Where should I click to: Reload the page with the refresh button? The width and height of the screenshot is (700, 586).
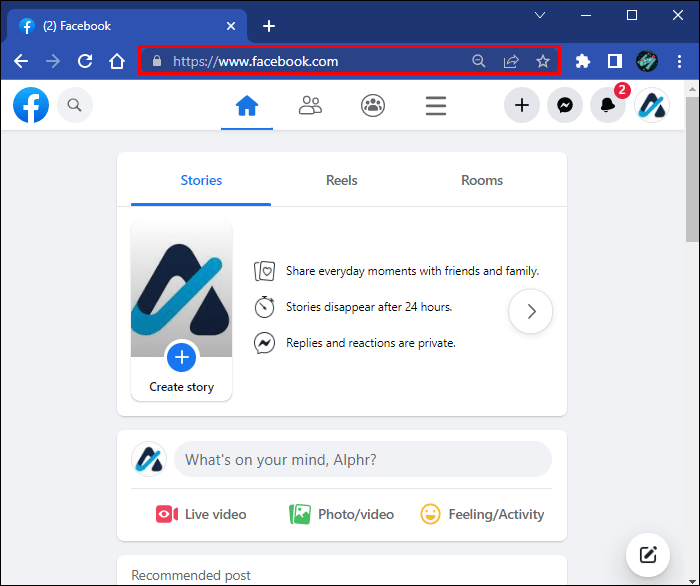click(x=85, y=61)
